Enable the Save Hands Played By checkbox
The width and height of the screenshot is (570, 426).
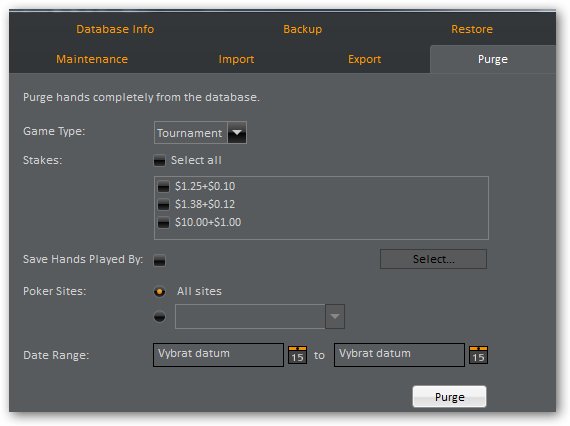tap(159, 260)
